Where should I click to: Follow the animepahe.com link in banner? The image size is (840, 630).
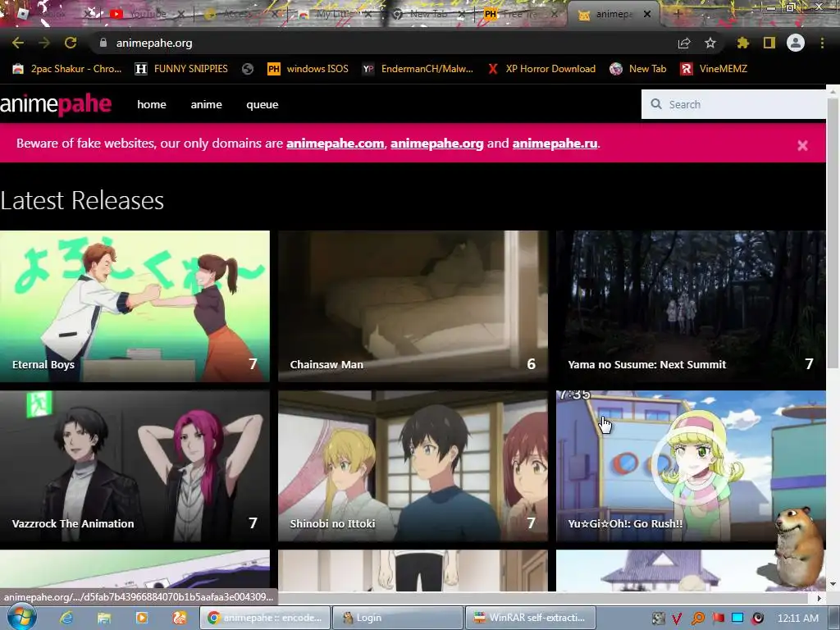point(335,143)
